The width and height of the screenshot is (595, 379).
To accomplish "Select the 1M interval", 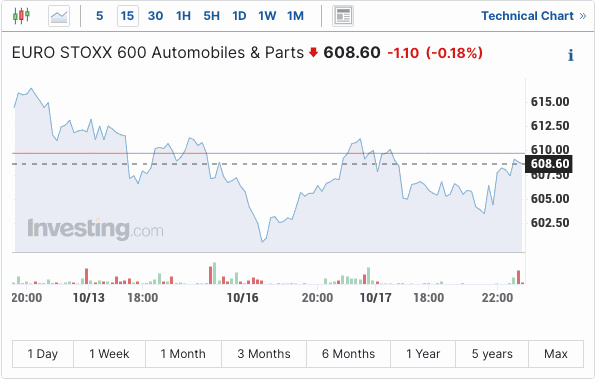I will click(x=295, y=16).
